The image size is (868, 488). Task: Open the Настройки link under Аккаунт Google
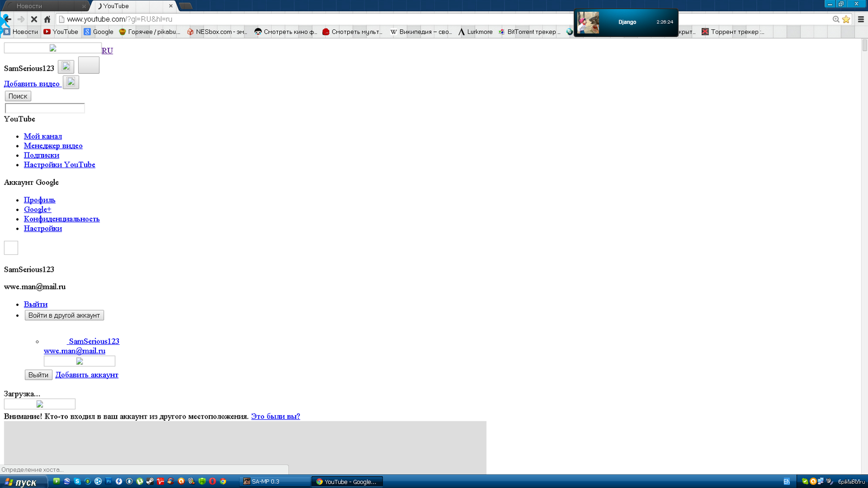(43, 228)
